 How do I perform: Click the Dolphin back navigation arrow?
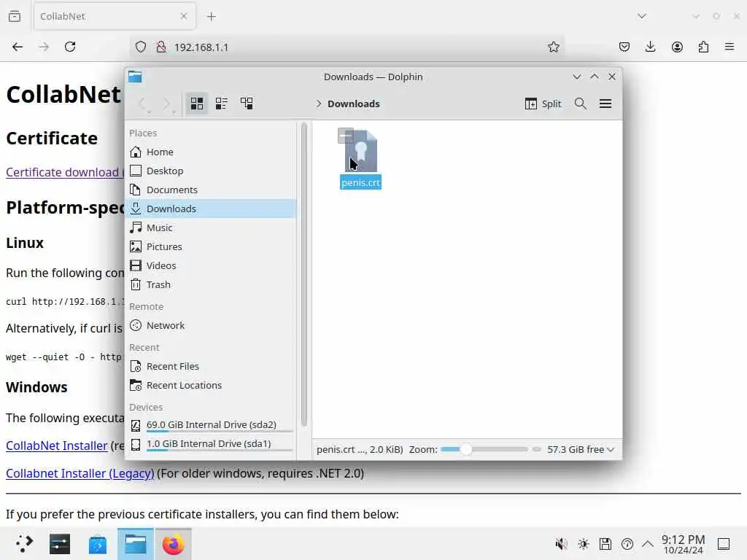[142, 104]
